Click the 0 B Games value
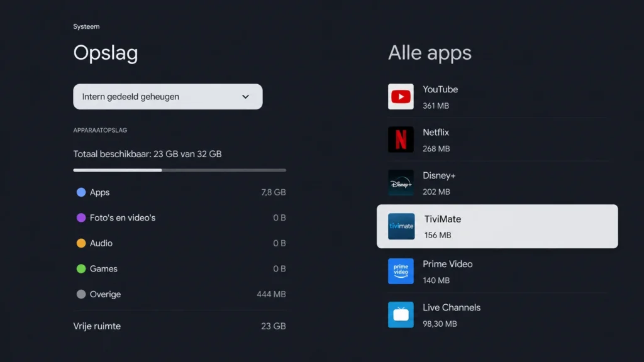 [x=279, y=269]
